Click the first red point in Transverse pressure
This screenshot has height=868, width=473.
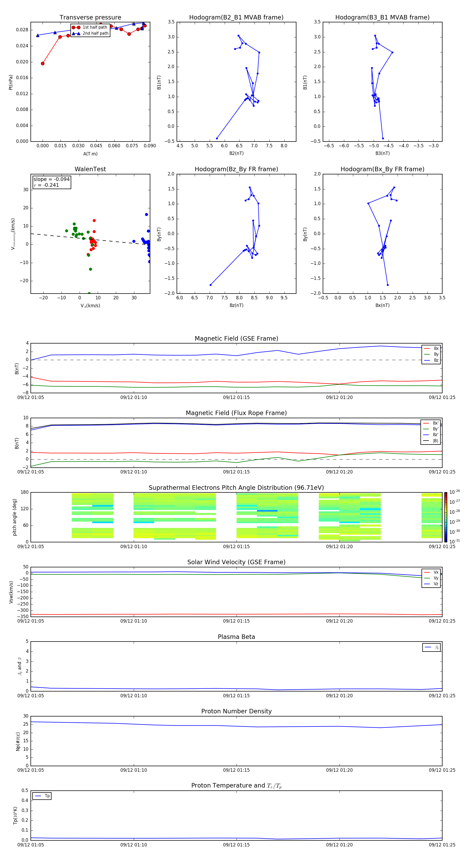(42, 63)
